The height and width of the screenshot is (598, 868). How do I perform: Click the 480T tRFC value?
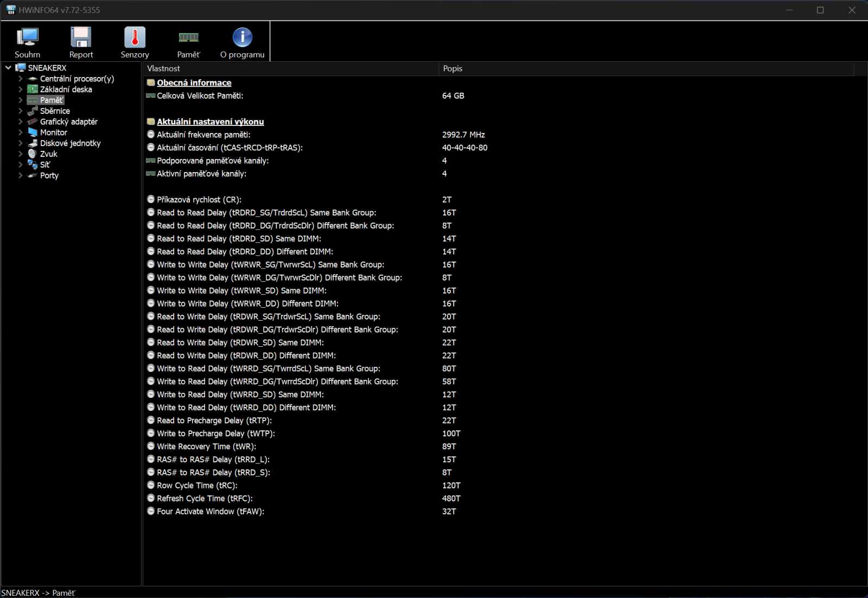point(451,498)
